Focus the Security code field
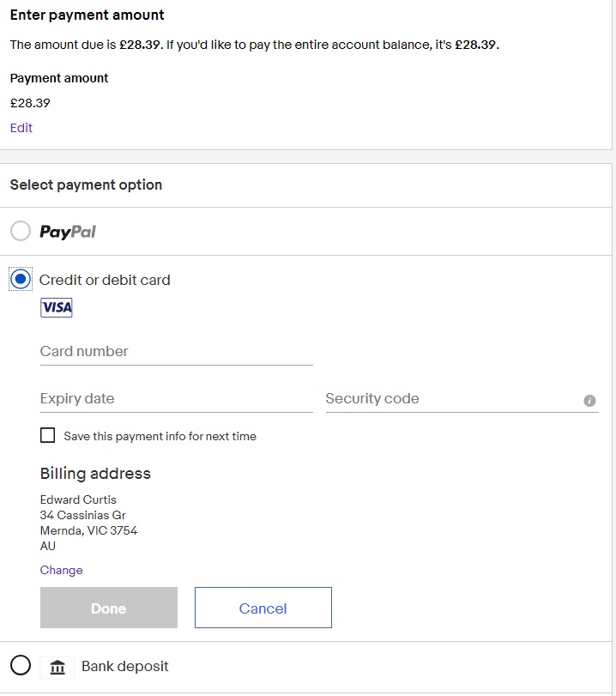This screenshot has height=696, width=616. (454, 399)
